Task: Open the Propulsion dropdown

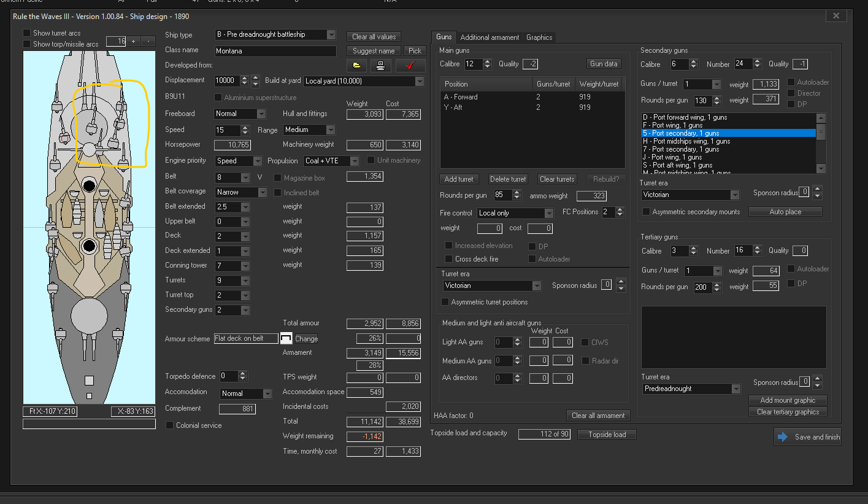Action: (355, 161)
